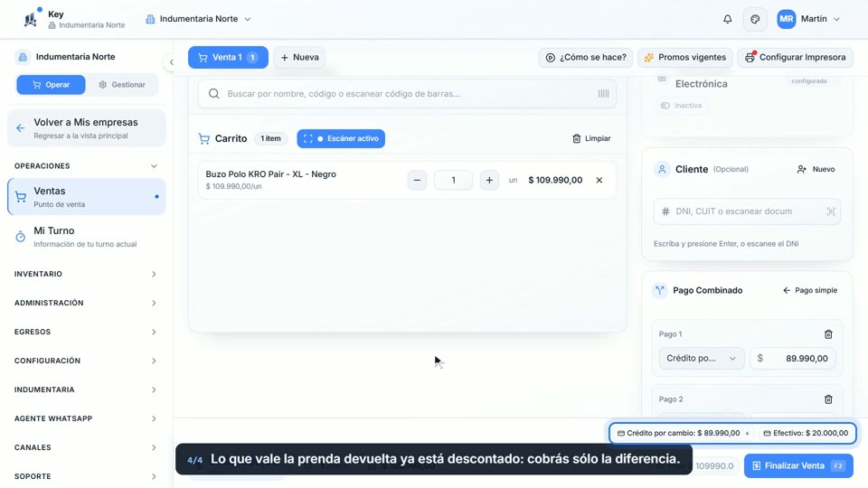Screen dimensions: 868x488
Task: Collapse the OPERACIONES section
Action: coord(86,166)
